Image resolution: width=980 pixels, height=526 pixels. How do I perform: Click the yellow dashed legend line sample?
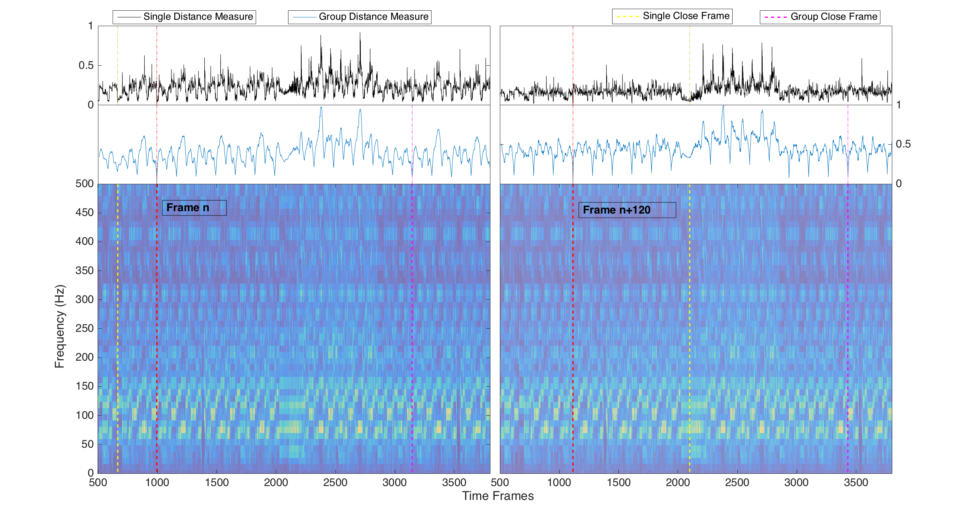pyautogui.click(x=628, y=16)
